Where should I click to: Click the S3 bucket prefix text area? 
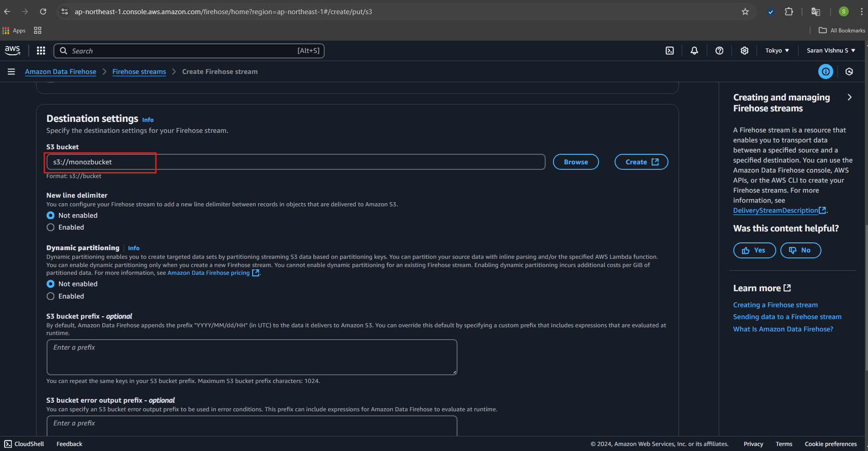pyautogui.click(x=252, y=357)
